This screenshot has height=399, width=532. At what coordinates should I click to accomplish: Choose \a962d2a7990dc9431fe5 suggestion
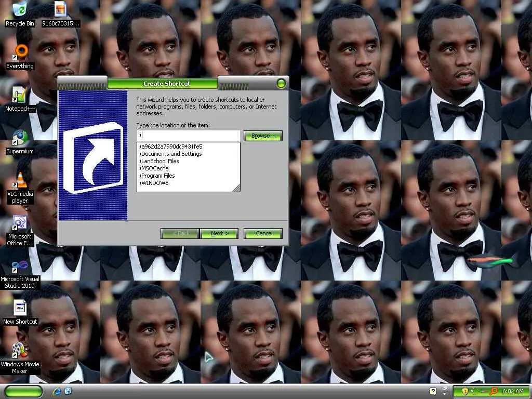188,147
